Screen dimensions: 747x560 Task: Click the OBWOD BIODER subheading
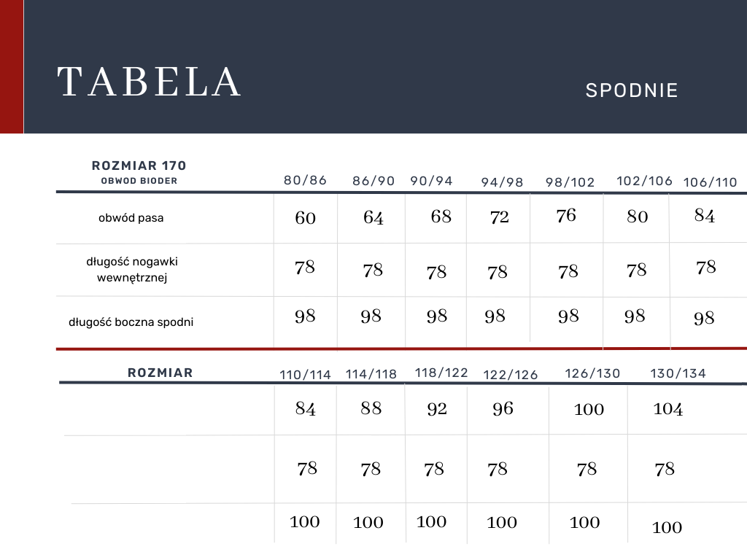pyautogui.click(x=139, y=181)
